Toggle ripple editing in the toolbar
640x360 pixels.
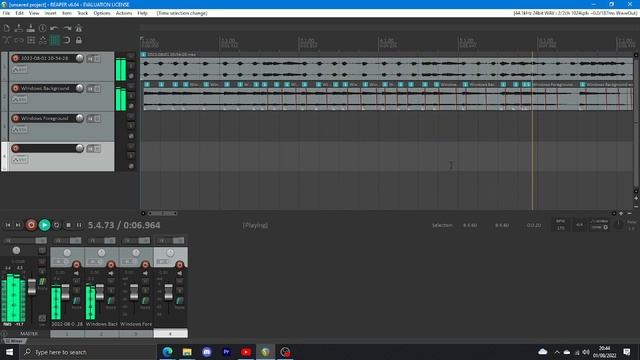31,40
